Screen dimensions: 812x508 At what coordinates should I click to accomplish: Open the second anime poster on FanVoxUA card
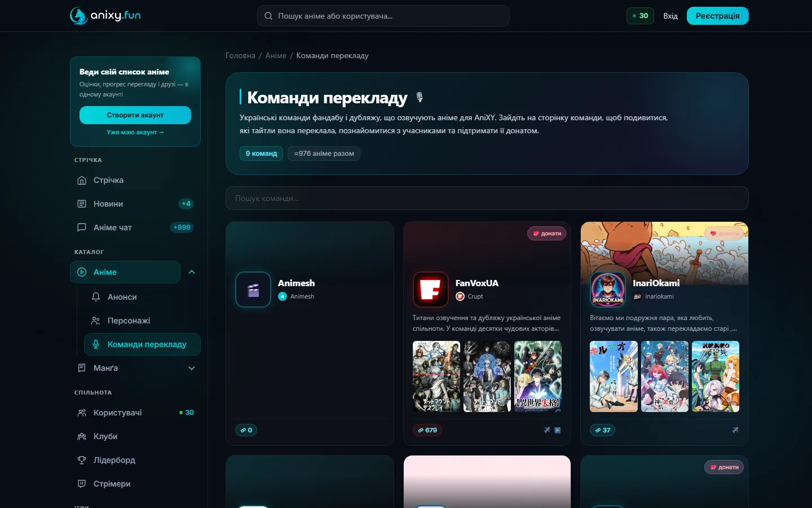tap(487, 376)
